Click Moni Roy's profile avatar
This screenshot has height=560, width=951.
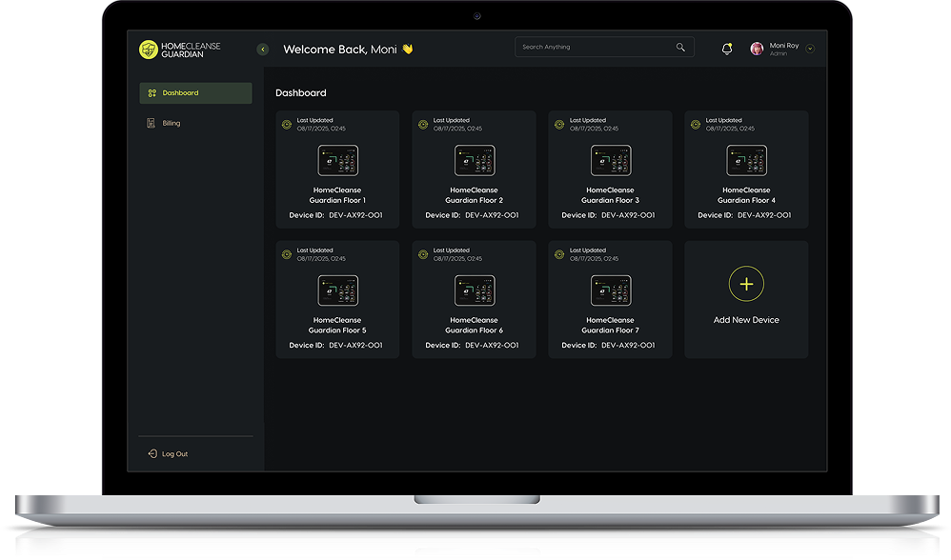[757, 49]
